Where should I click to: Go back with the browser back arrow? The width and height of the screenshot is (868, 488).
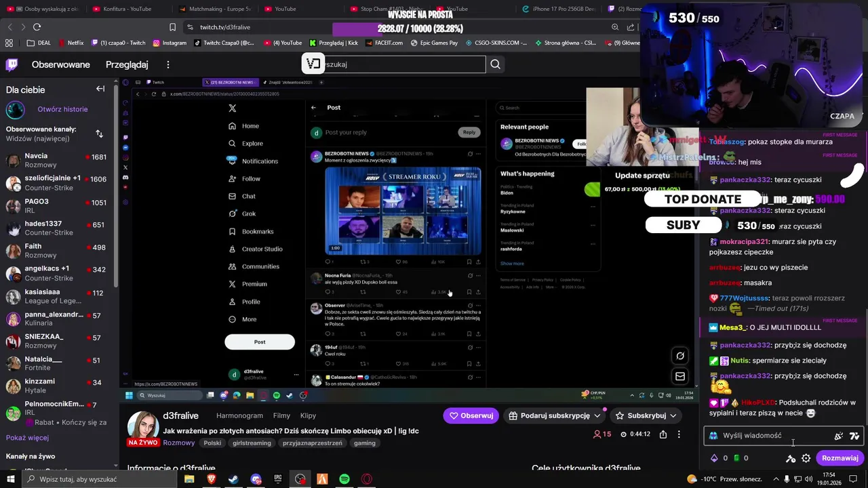[x=9, y=27]
